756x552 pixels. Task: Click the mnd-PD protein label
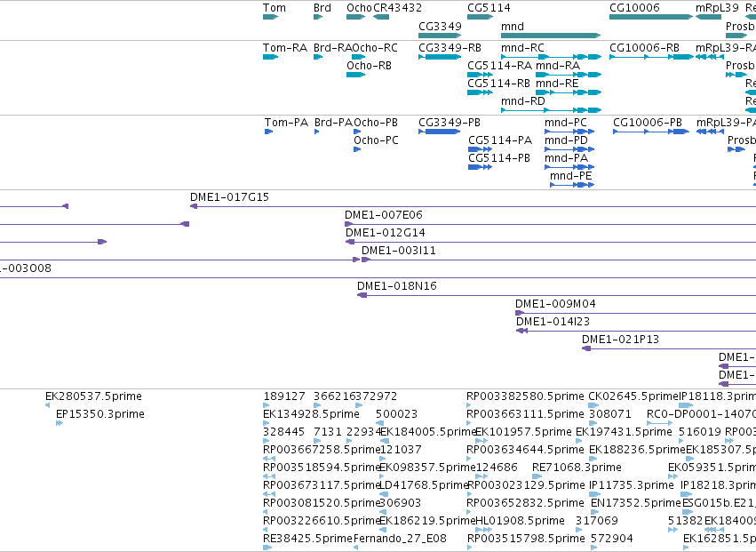566,140
